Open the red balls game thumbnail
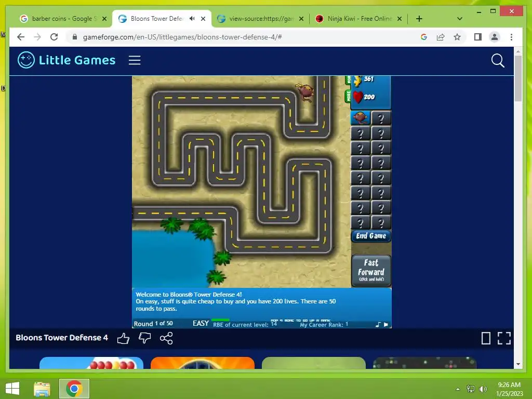 [x=91, y=363]
